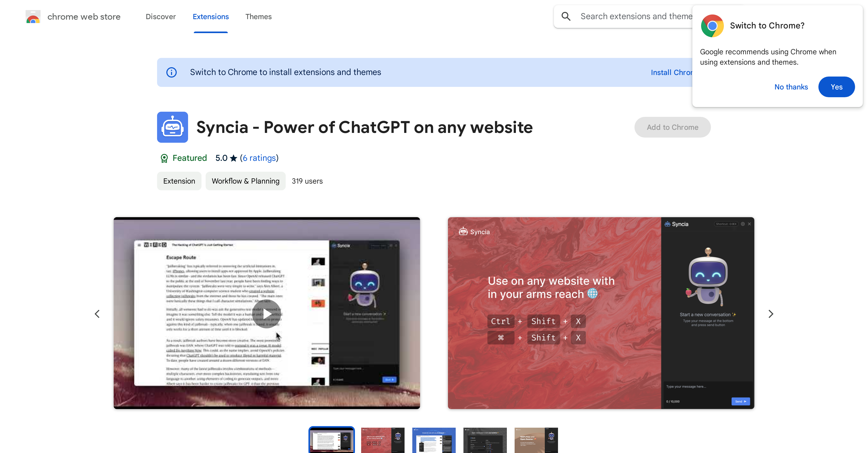Click the Syncia extension icon in listing
The height and width of the screenshot is (453, 868).
[x=172, y=127]
